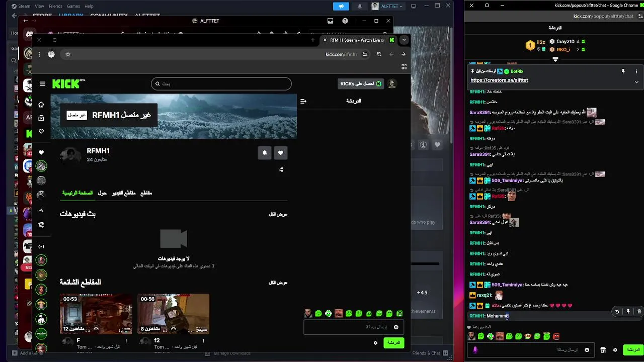This screenshot has height=362, width=644.
Task: Send with the green chat button in popout
Action: [633, 350]
